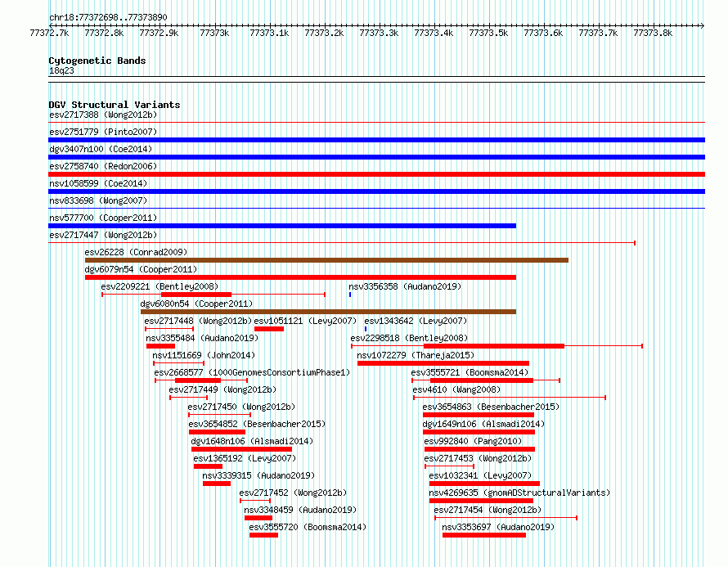728x567 pixels.
Task: Select nsv1151669 (John2014) label
Action: 204,355
